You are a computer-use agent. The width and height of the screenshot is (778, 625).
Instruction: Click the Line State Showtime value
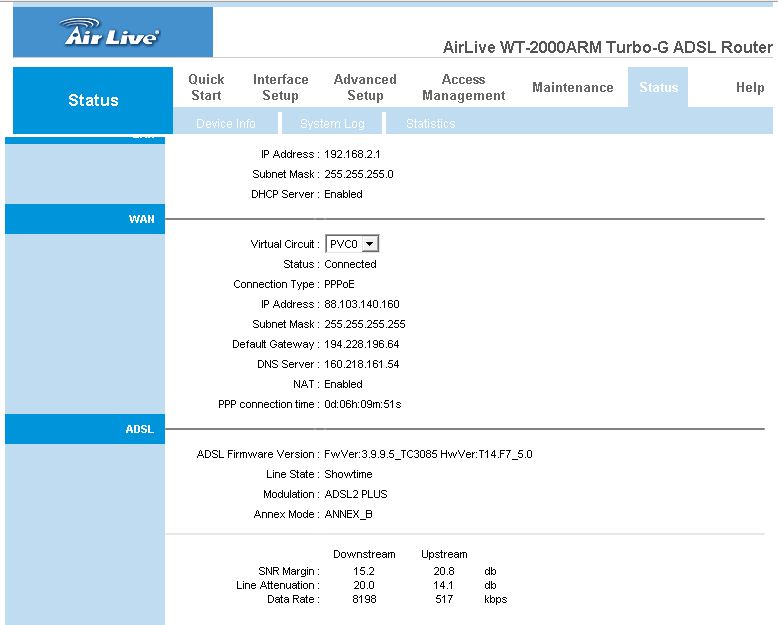pos(348,474)
